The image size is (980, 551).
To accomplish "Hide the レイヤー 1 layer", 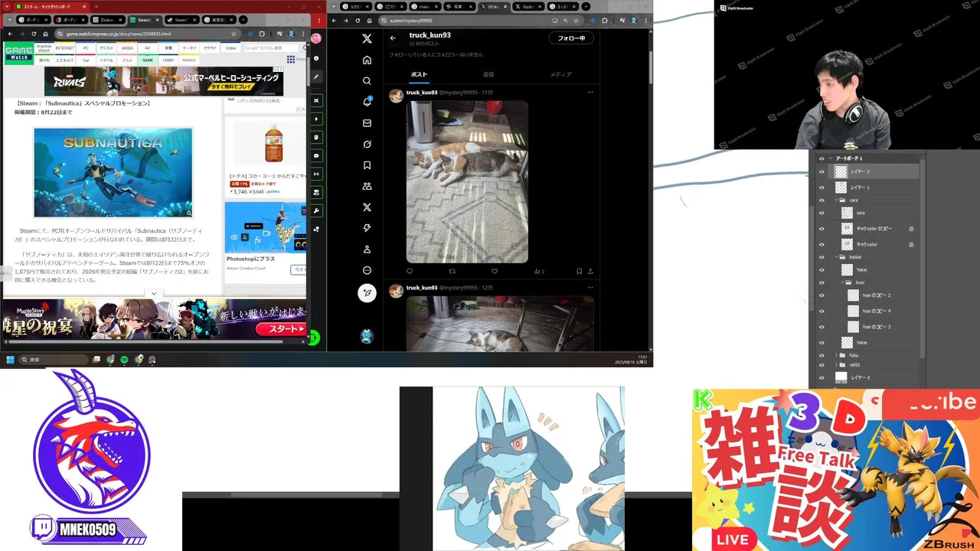I will click(822, 187).
